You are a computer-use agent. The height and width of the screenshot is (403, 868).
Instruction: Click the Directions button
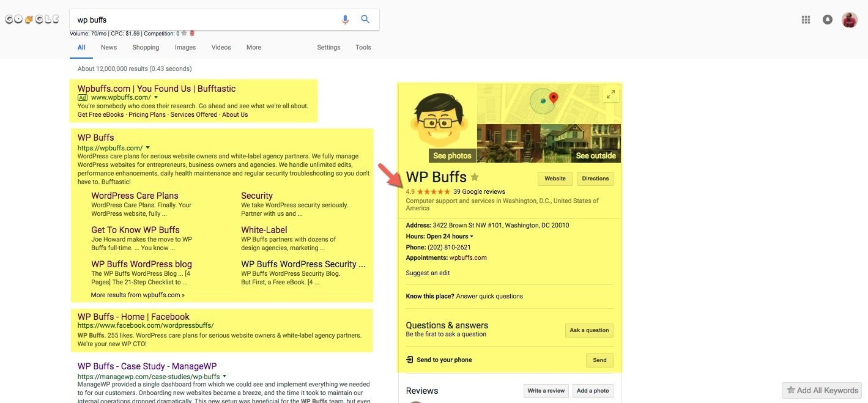pos(595,179)
